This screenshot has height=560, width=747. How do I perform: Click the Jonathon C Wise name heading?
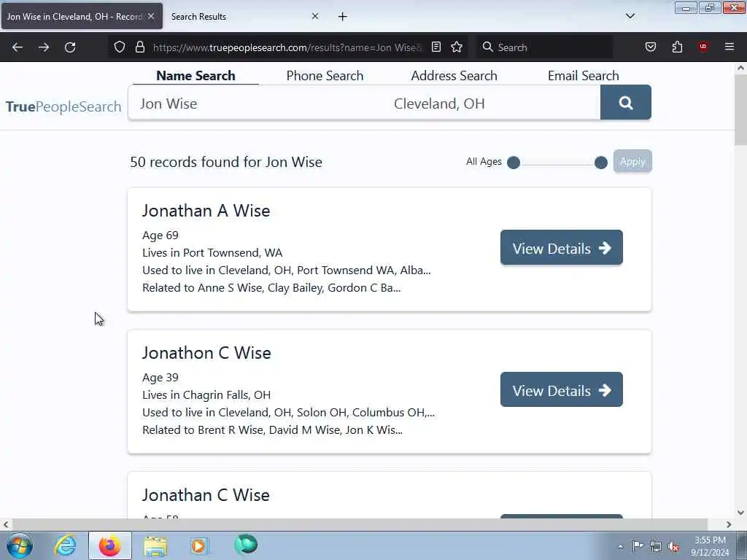pos(206,353)
